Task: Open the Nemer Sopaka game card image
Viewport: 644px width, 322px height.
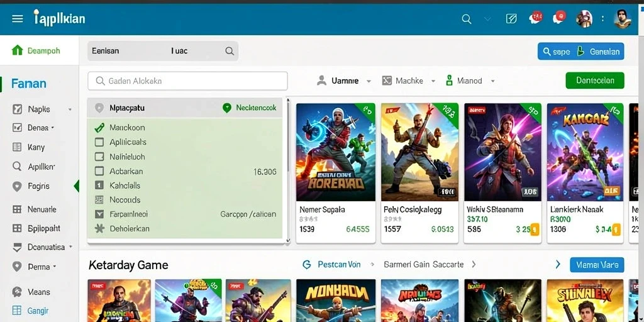Action: pyautogui.click(x=336, y=152)
